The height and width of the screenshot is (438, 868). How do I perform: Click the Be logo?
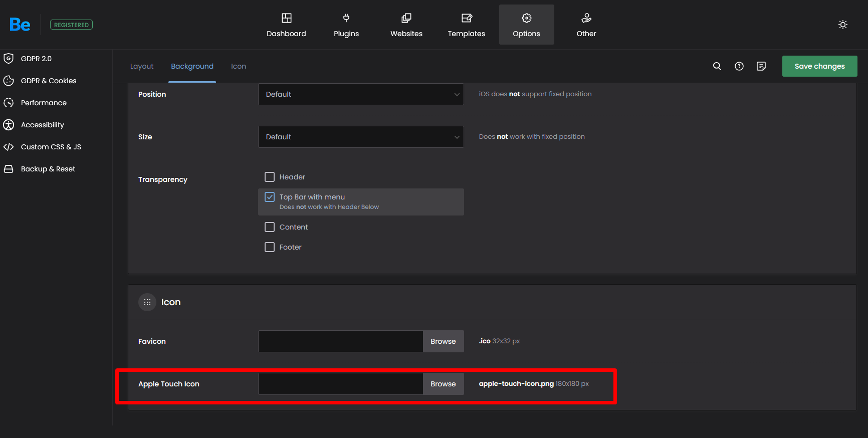coord(20,25)
